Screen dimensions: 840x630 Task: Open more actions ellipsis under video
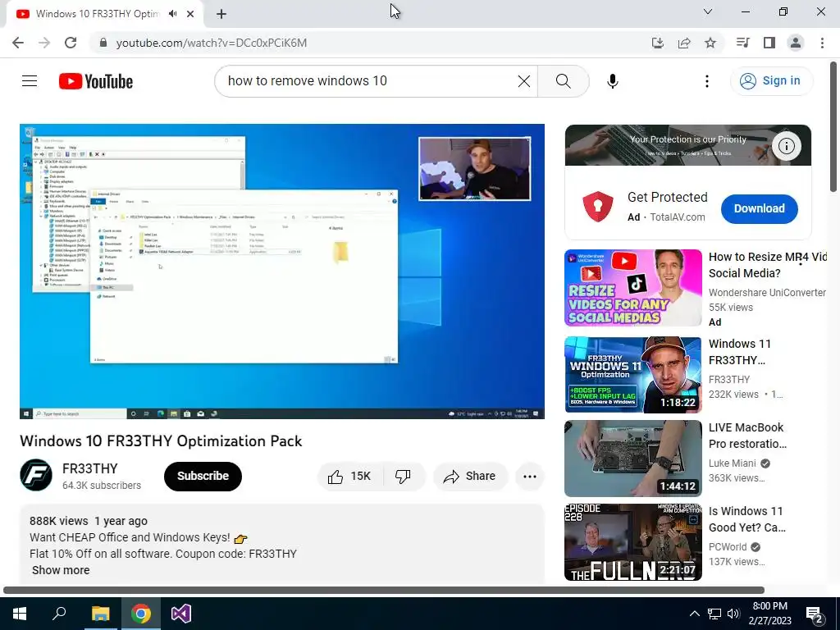click(529, 477)
